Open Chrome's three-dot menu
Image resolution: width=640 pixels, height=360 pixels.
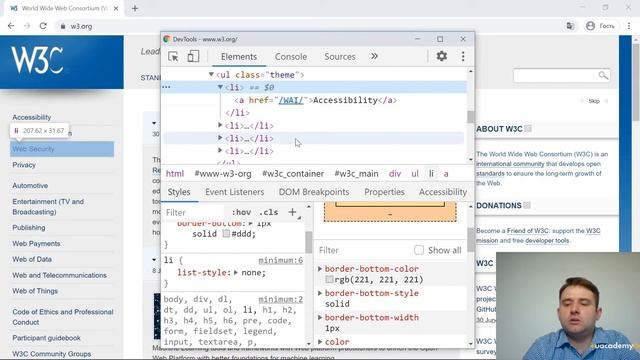(x=629, y=26)
